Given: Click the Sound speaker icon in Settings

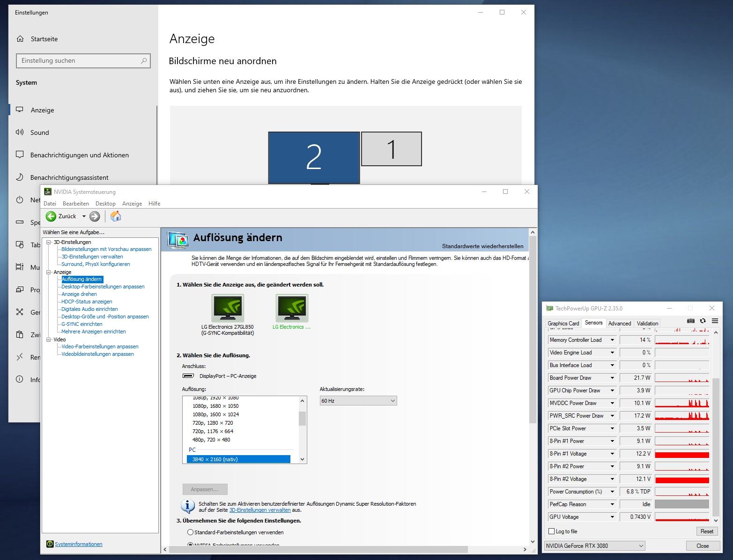Looking at the screenshot, I should [x=20, y=132].
